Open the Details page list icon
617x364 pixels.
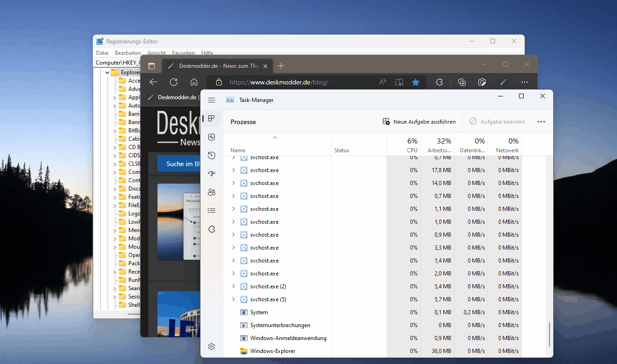point(212,211)
